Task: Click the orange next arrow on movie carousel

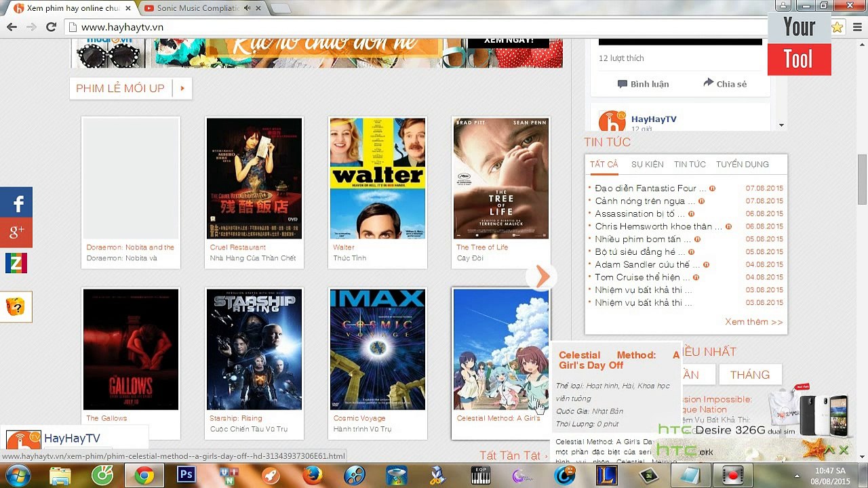Action: point(542,277)
